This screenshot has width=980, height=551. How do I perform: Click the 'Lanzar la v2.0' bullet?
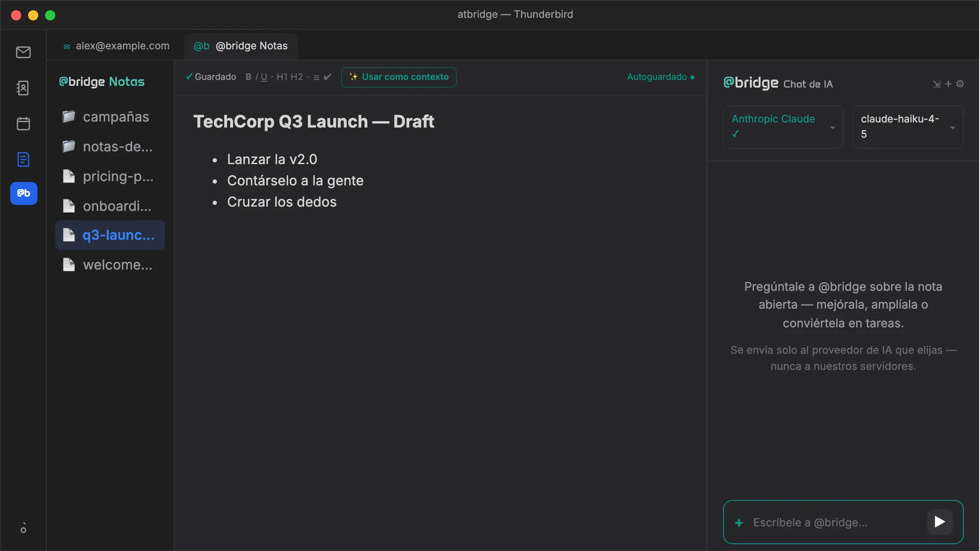pyautogui.click(x=272, y=159)
